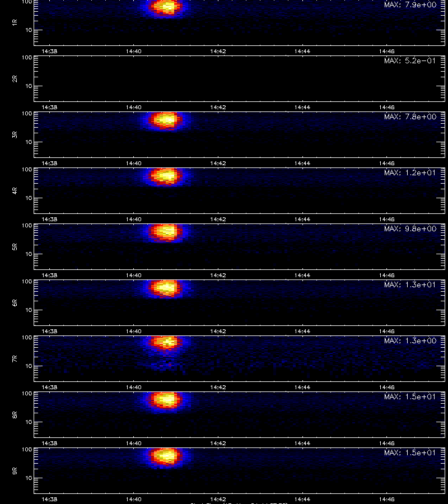The image size is (448, 504).
Task: Click the 14:46 time label below panel 9R
Action: (386, 499)
